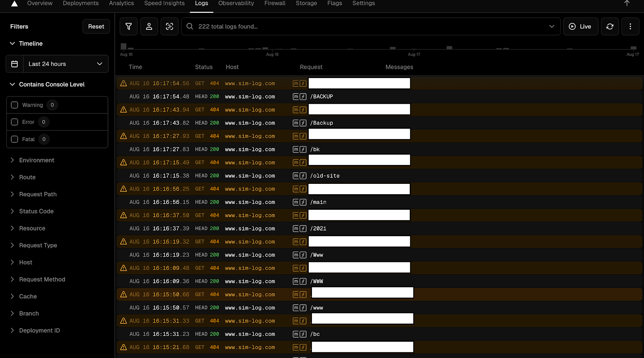Expand the Request Type filter
Screen dimensions: 644x358
[x=34, y=245]
